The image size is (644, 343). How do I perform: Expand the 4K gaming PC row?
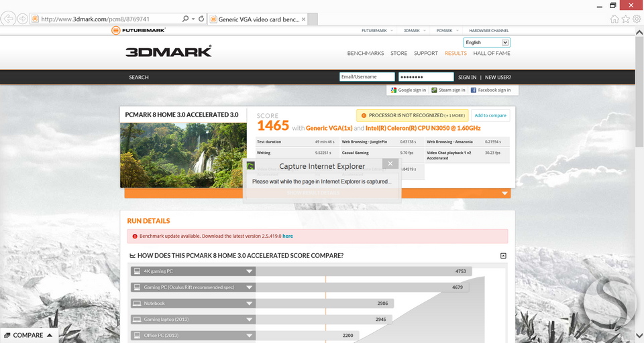(249, 271)
